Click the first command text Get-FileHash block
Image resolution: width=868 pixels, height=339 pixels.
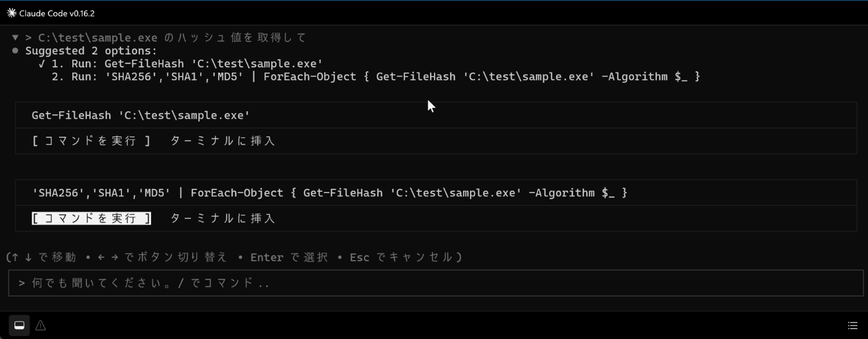pyautogui.click(x=141, y=115)
